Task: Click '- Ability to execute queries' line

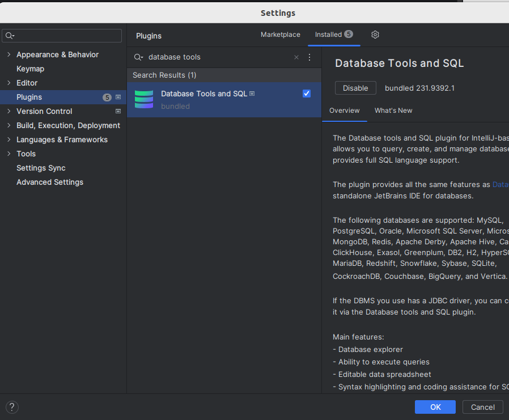Action: pos(381,362)
